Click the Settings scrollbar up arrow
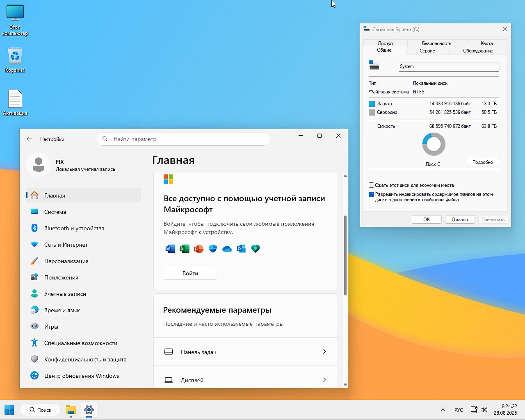The width and height of the screenshot is (525, 420). [x=345, y=176]
